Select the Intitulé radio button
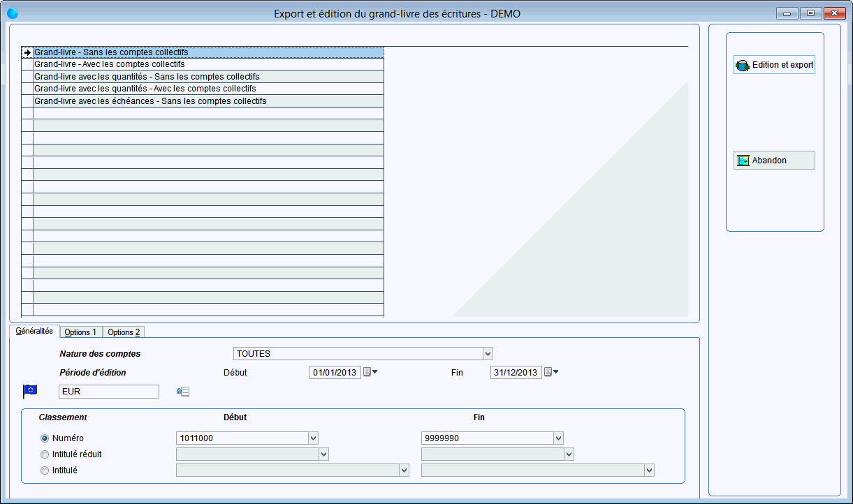 [45, 470]
